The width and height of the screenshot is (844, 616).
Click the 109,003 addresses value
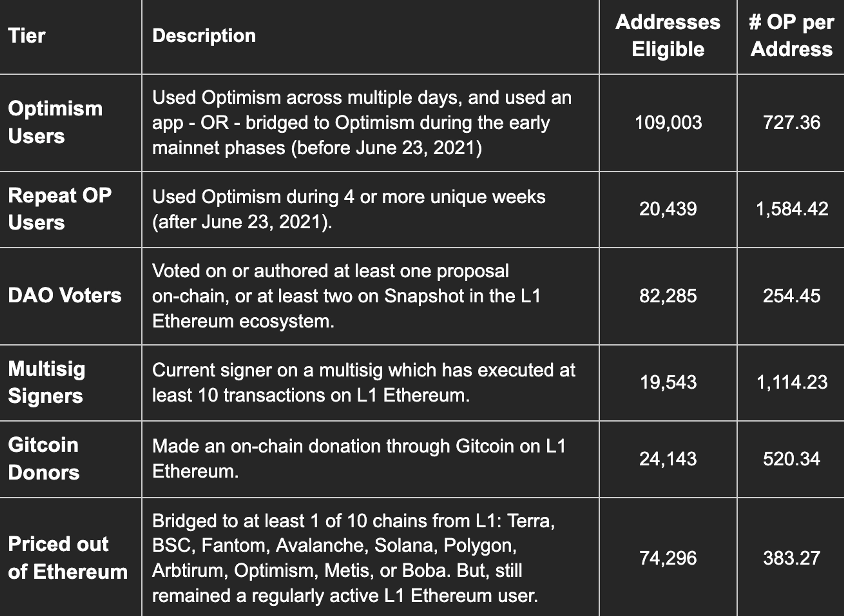click(x=668, y=123)
